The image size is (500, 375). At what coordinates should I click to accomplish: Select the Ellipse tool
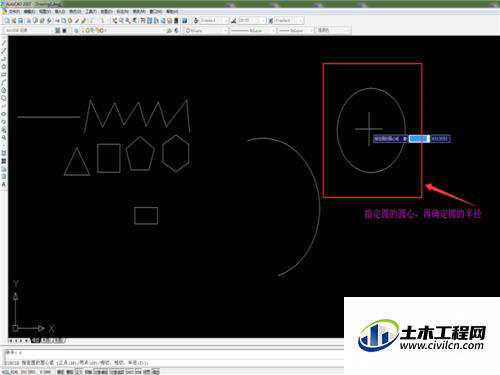pyautogui.click(x=4, y=114)
